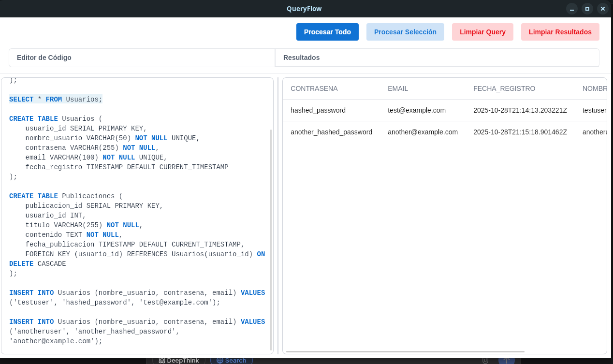Image resolution: width=613 pixels, height=364 pixels.
Task: Click the code editor's vertical scrollbar
Action: [271, 239]
